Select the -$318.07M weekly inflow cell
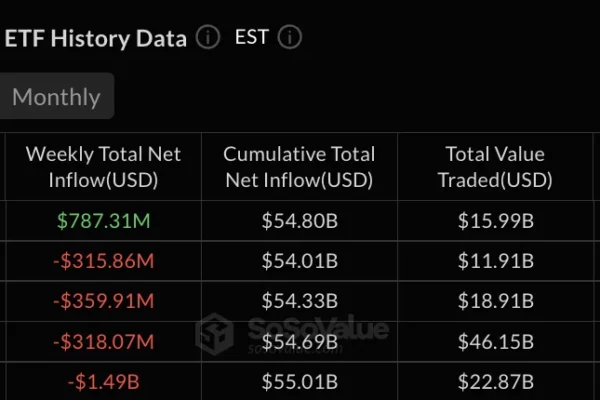 pos(103,342)
